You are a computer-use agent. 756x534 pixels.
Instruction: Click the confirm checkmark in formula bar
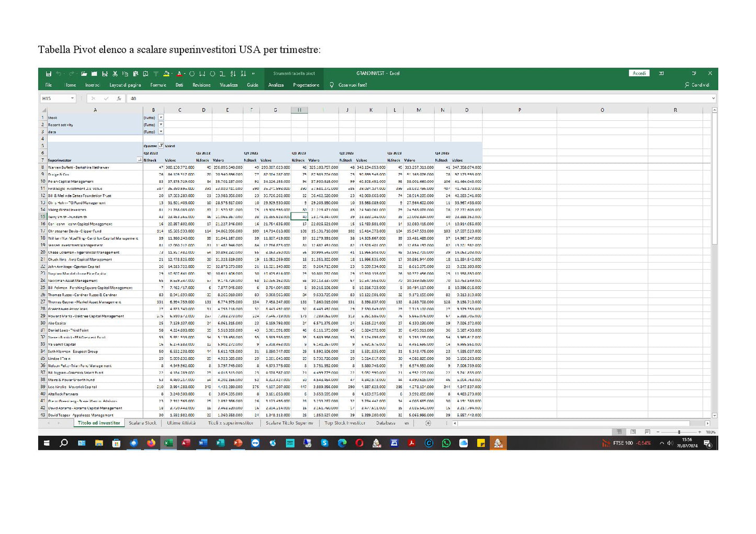[106, 98]
